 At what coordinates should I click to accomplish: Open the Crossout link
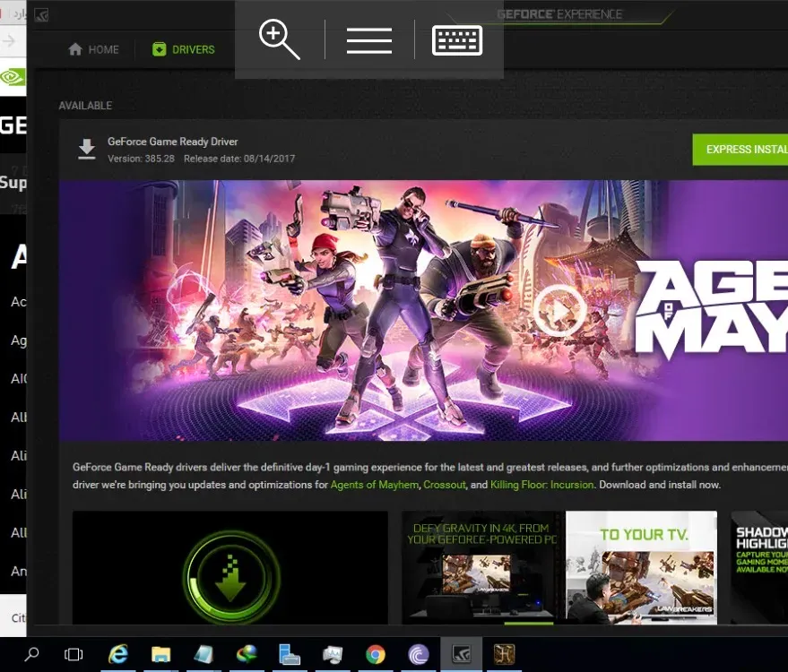coord(445,485)
